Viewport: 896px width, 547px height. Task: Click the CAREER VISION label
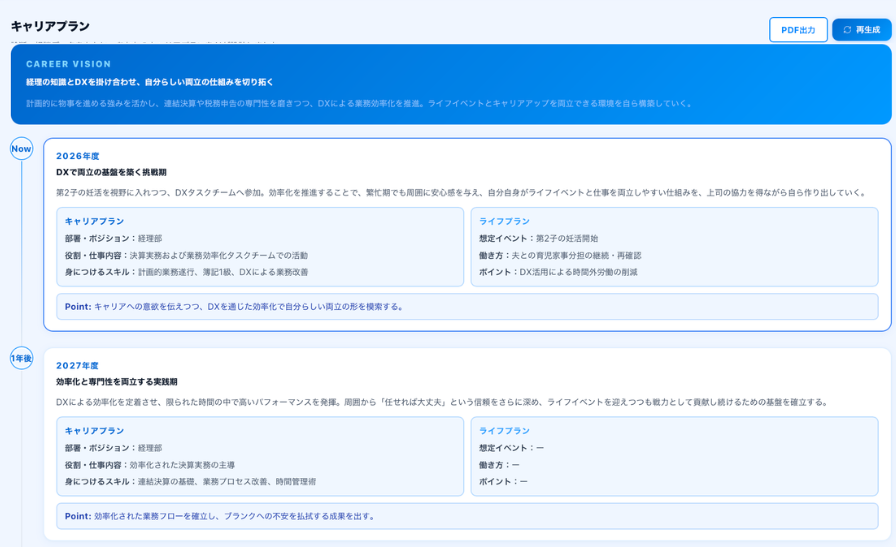(x=69, y=64)
